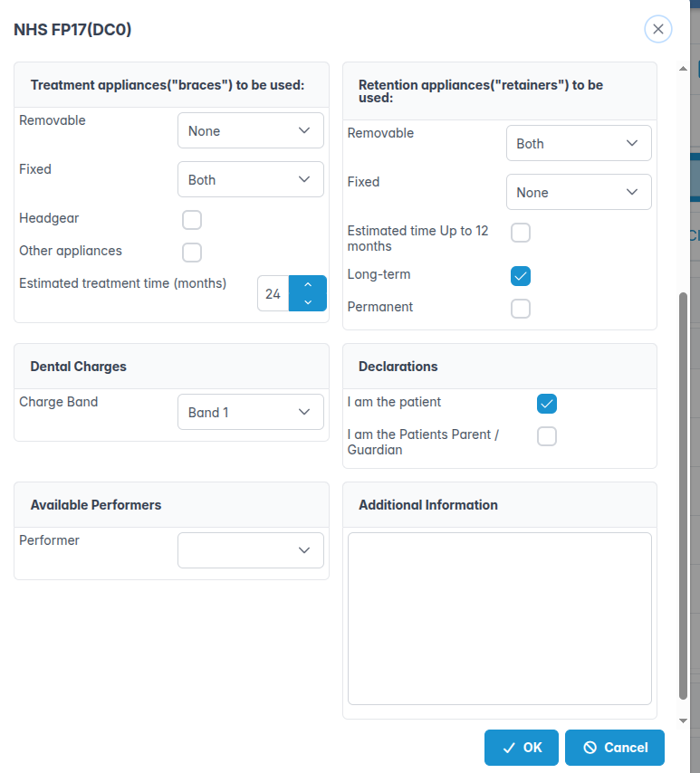Click in the Additional Information text area
Viewport: 700px width, 773px height.
pos(500,619)
